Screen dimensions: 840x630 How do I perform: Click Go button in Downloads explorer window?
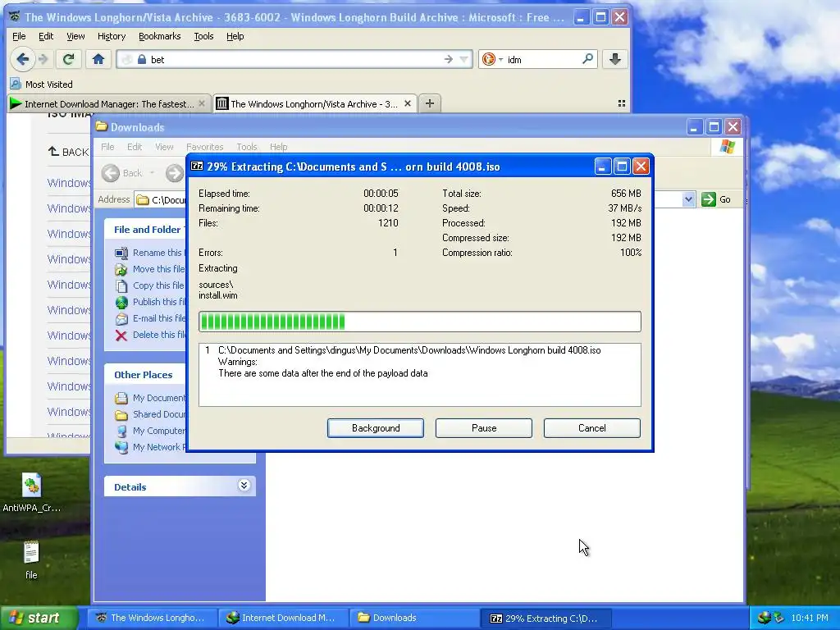(717, 199)
